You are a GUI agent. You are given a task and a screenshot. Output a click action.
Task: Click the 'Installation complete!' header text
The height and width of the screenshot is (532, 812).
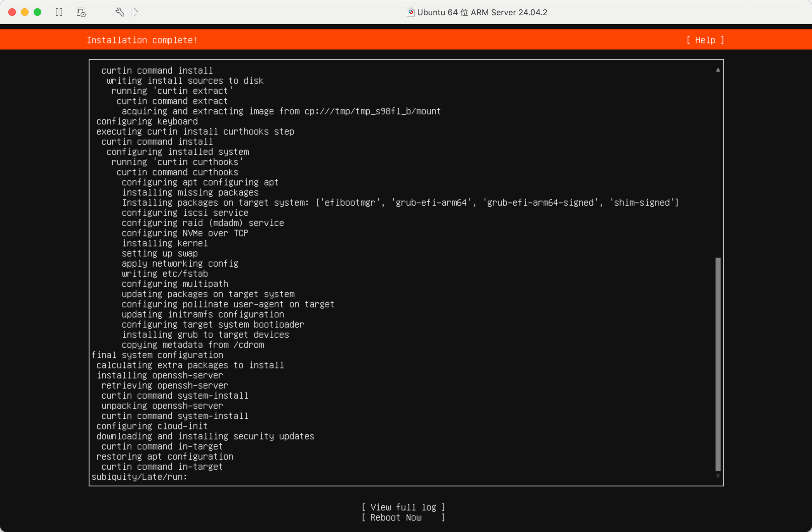[142, 40]
